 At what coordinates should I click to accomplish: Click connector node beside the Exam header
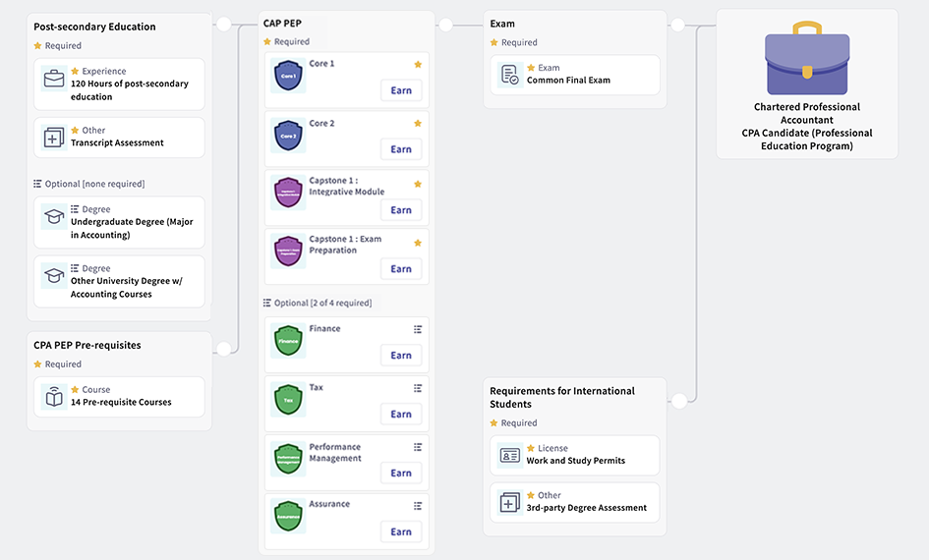[x=677, y=25]
